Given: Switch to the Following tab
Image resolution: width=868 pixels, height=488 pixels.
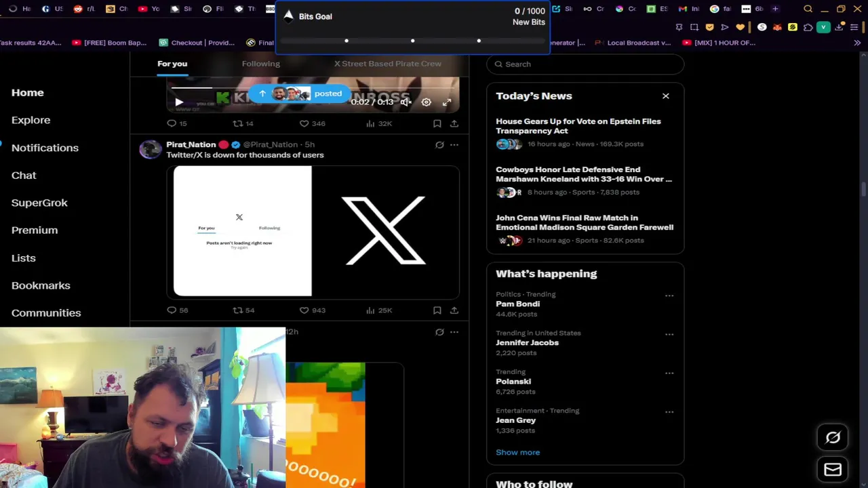Looking at the screenshot, I should (x=261, y=64).
